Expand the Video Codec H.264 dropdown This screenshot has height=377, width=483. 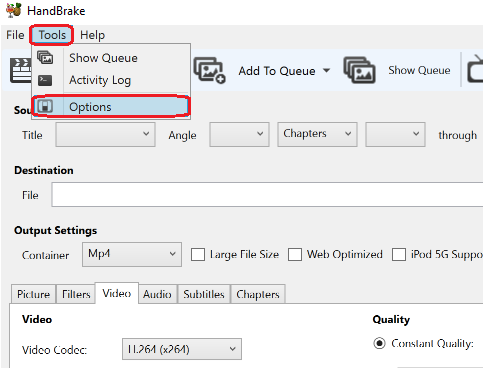(182, 349)
